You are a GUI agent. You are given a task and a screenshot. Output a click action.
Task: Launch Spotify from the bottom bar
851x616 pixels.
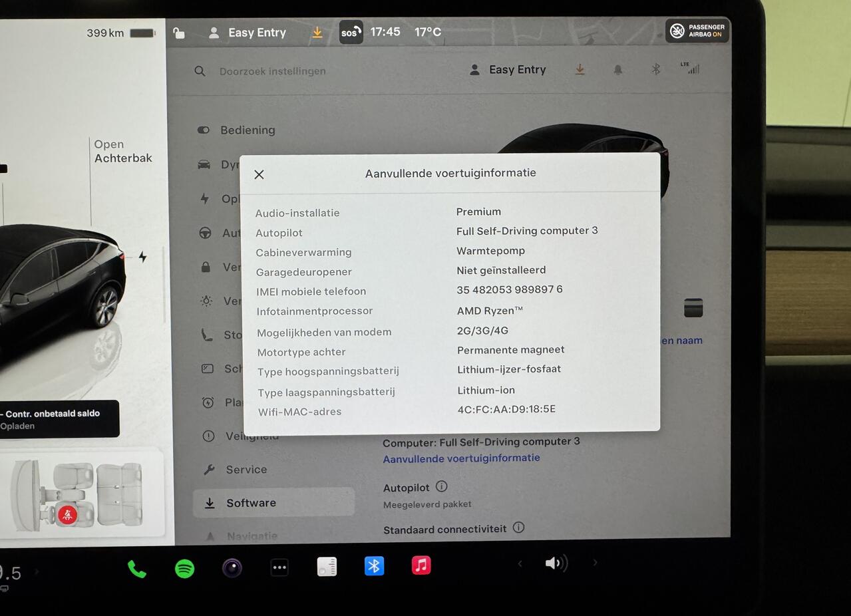point(184,568)
